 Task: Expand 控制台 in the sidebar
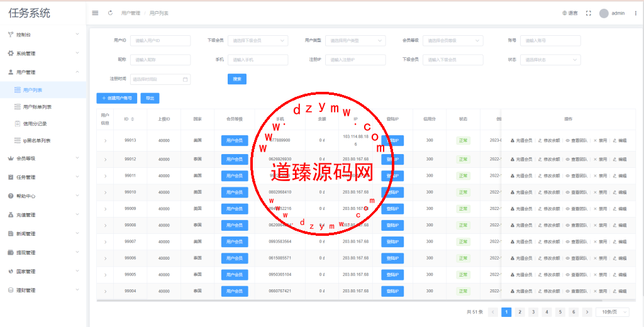pos(43,35)
